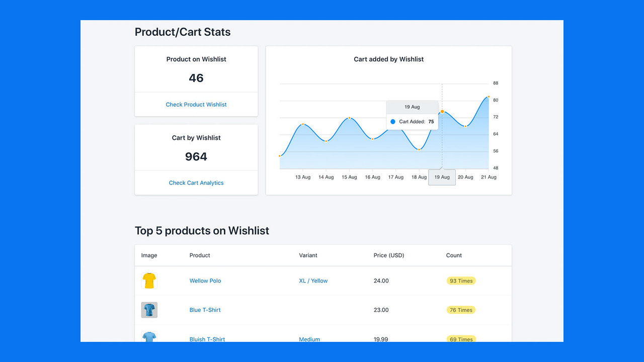Click the Cart by Wishlist total 964

196,156
